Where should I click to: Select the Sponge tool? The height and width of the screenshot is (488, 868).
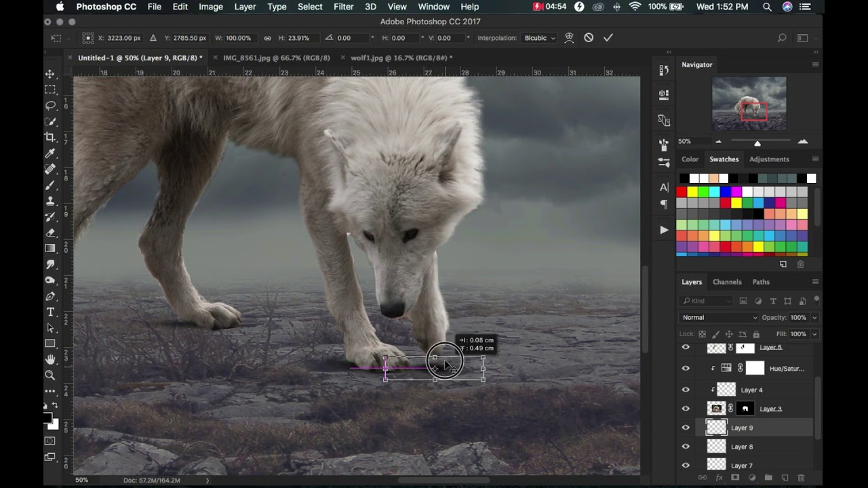click(x=50, y=280)
